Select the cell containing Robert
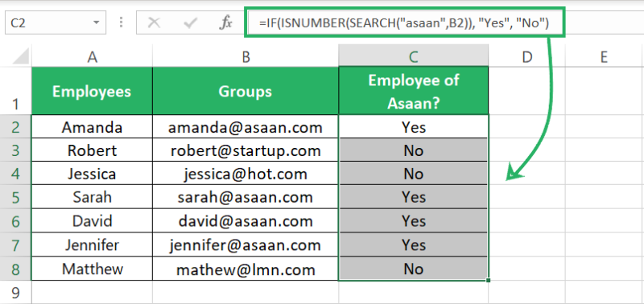Image resolution: width=644 pixels, height=304 pixels. pos(92,150)
